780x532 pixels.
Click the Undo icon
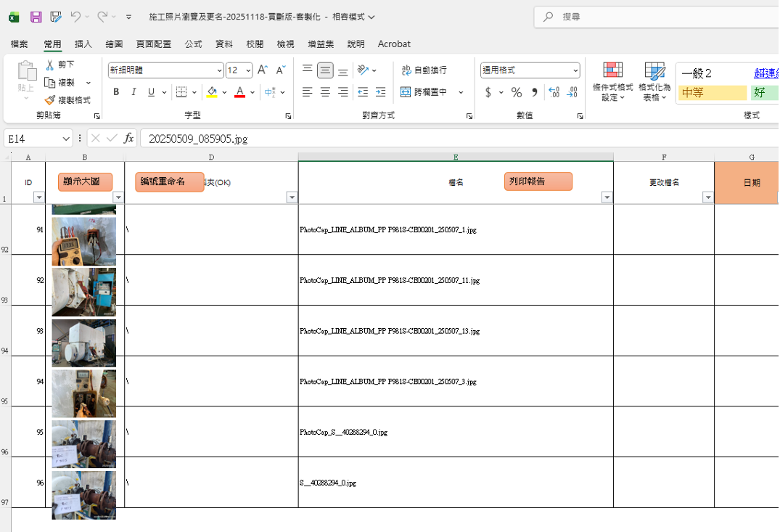(77, 17)
